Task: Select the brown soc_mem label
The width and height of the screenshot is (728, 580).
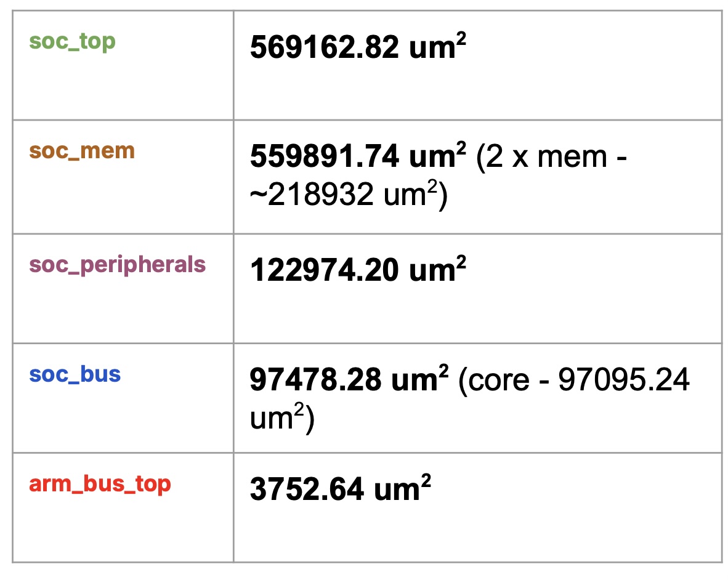Action: (81, 151)
